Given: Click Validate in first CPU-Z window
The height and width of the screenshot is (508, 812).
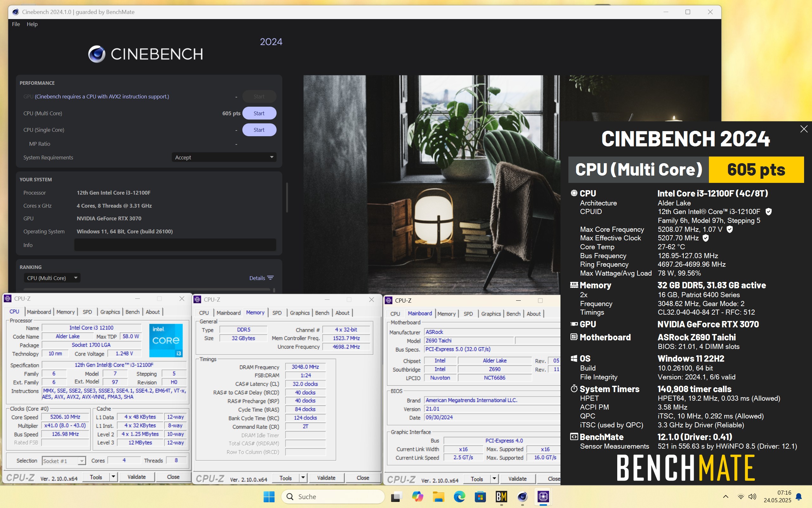Looking at the screenshot, I should pos(137,477).
